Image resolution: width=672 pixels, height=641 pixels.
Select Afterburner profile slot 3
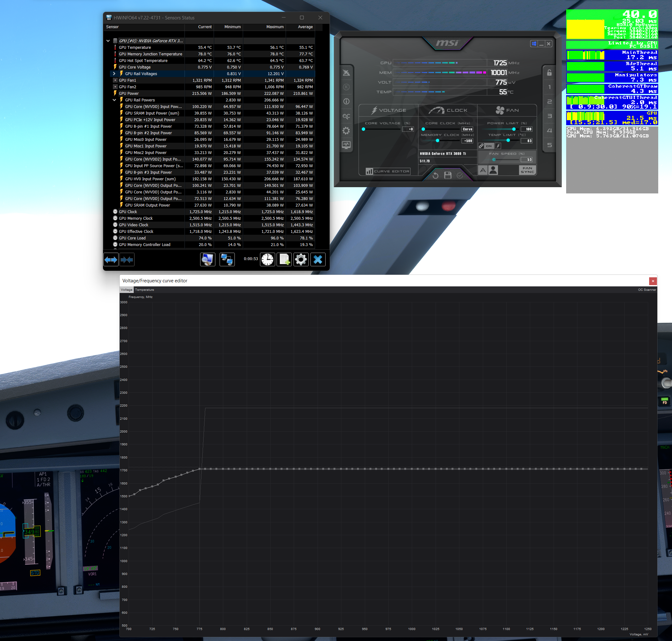(549, 116)
